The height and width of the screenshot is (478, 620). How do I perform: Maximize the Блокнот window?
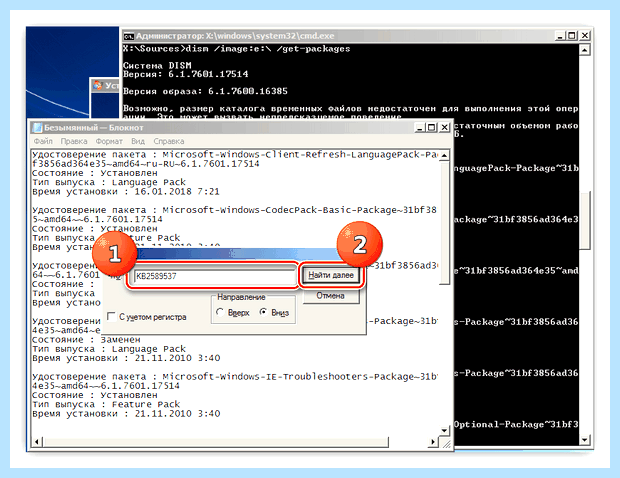pyautogui.click(x=431, y=128)
